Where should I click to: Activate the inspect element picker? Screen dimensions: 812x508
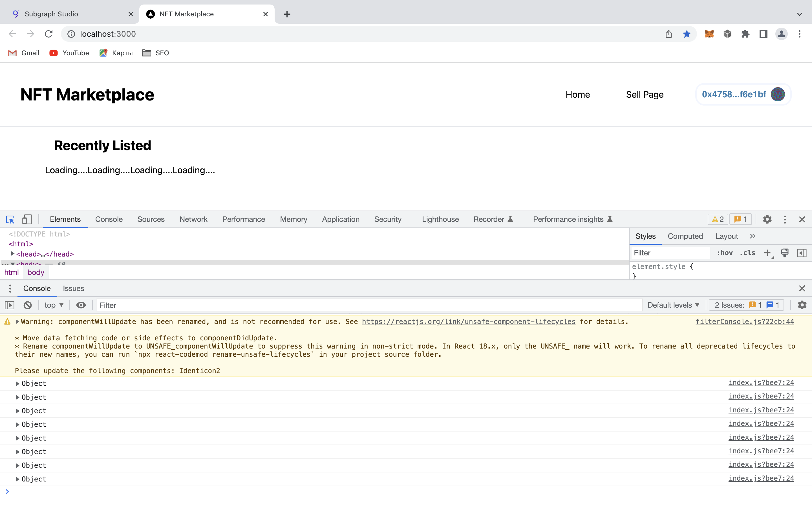pos(10,219)
